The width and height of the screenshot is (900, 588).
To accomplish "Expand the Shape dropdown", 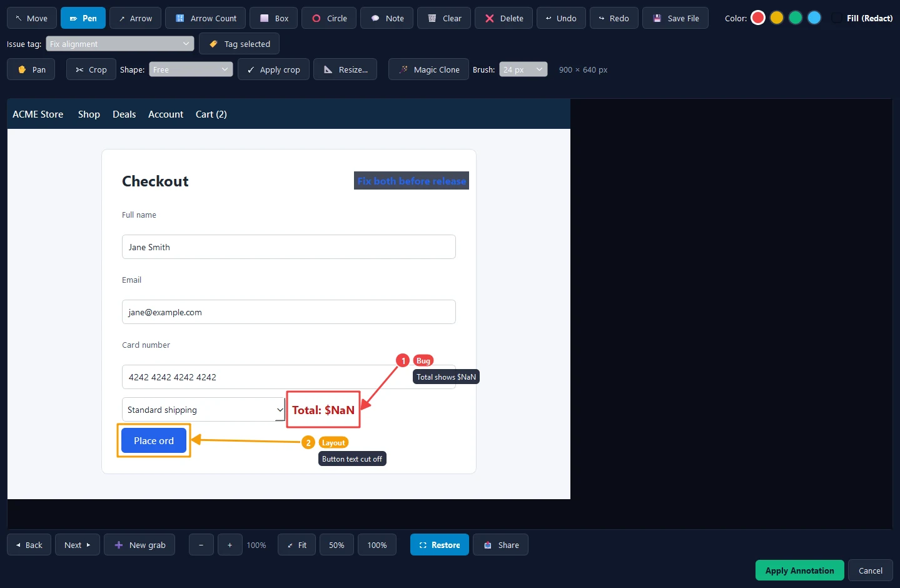I will click(191, 69).
